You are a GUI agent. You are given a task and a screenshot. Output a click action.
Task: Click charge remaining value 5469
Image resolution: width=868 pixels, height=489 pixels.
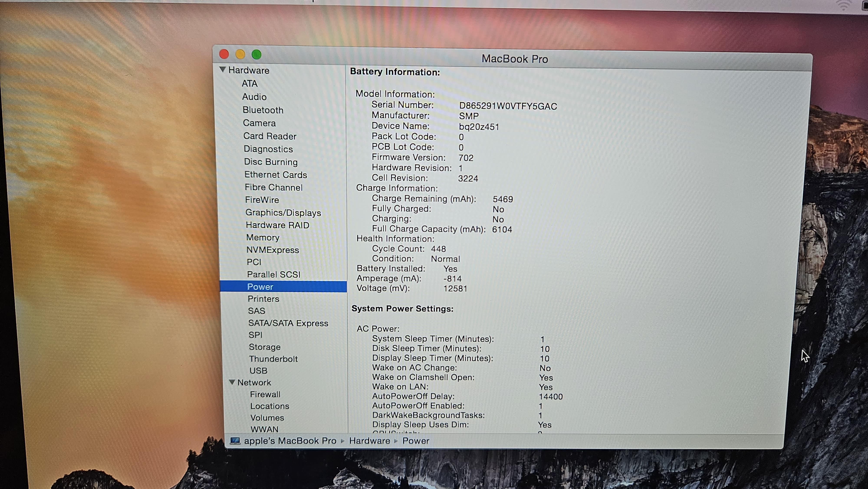pyautogui.click(x=503, y=199)
